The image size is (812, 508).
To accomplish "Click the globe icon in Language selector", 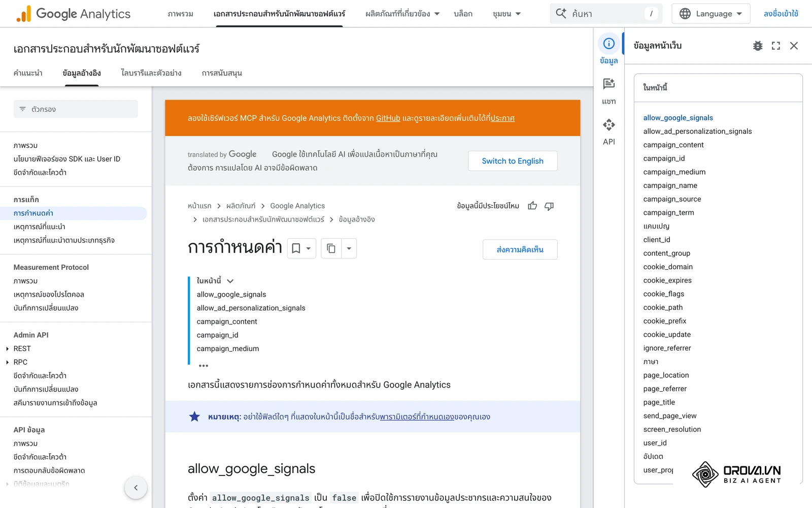I will [x=685, y=14].
